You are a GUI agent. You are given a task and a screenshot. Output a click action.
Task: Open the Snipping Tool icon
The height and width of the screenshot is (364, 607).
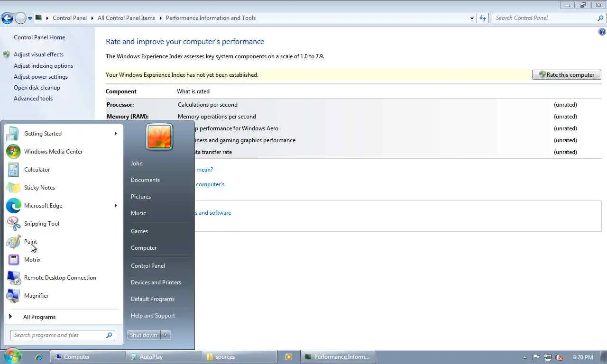(13, 224)
